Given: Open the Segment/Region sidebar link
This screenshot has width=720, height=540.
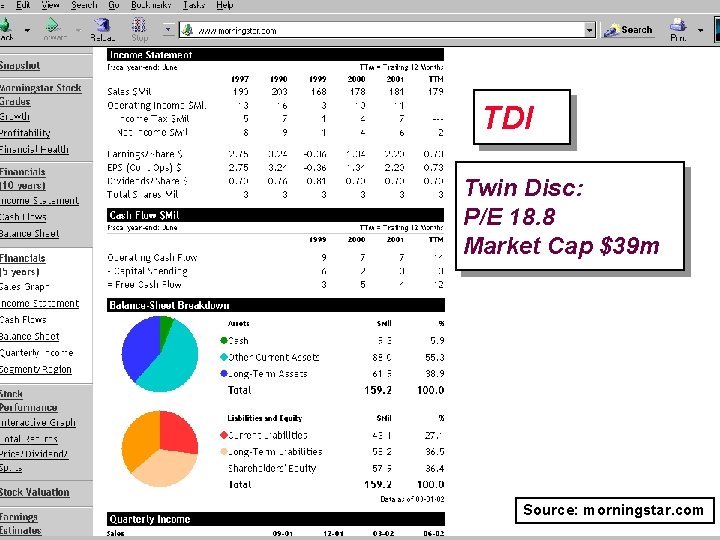Looking at the screenshot, I should (x=35, y=369).
